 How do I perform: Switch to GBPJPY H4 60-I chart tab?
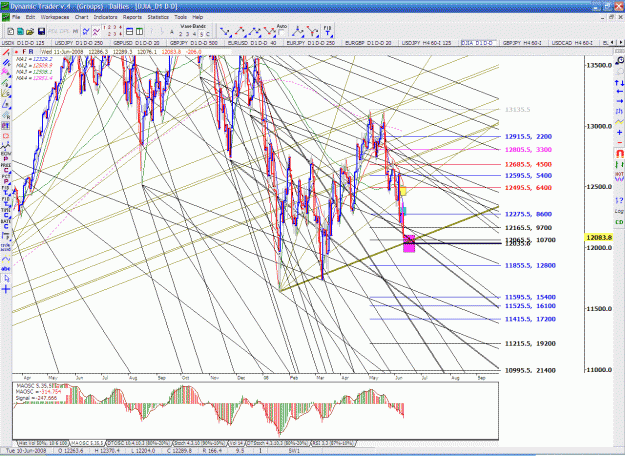coord(522,43)
